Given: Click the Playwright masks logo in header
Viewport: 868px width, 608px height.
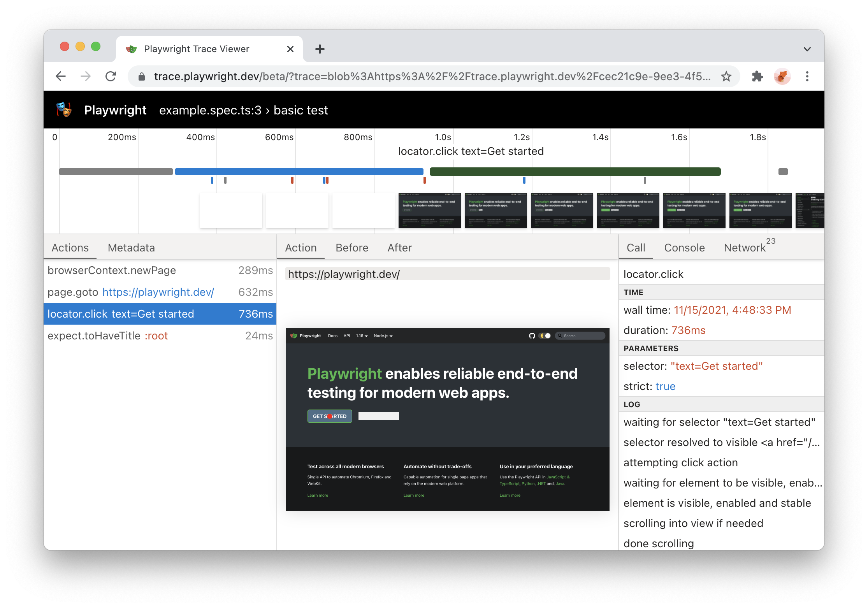Looking at the screenshot, I should click(x=64, y=110).
